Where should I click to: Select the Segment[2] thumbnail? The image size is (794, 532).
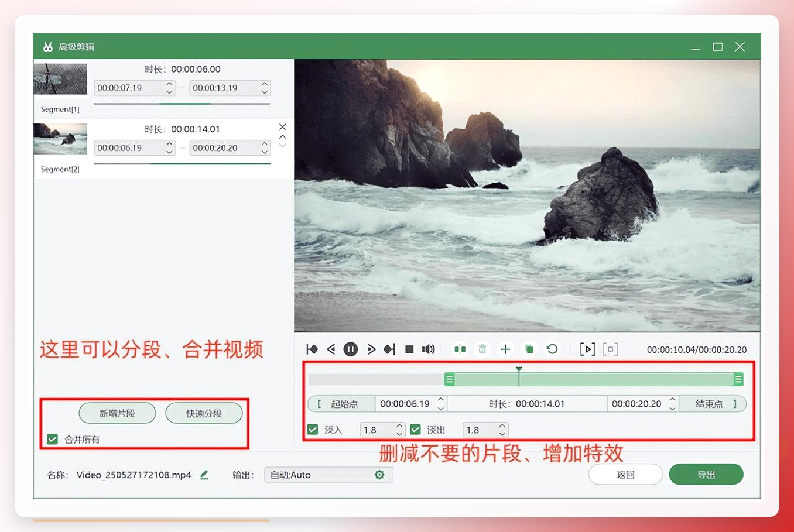(60, 139)
